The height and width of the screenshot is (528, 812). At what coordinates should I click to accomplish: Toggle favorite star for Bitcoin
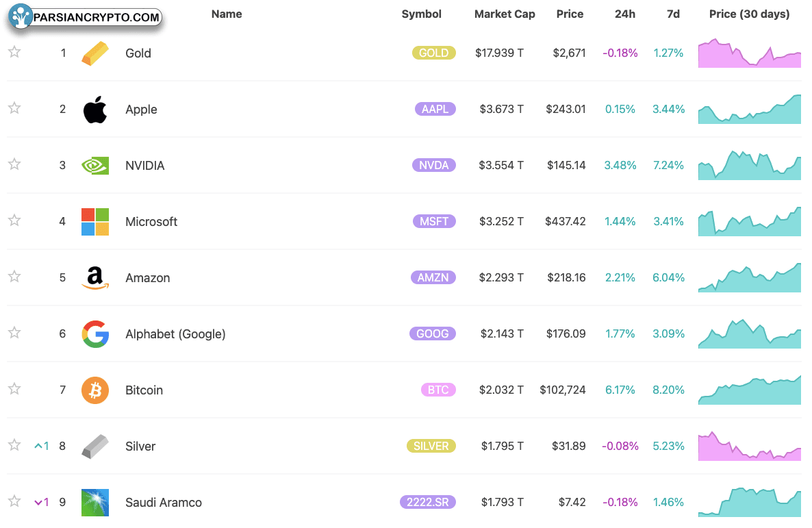pyautogui.click(x=14, y=389)
